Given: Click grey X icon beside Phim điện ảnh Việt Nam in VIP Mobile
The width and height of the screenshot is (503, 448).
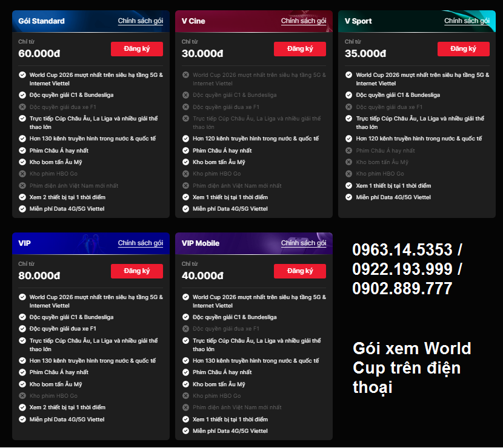Looking at the screenshot, I should (x=185, y=407).
